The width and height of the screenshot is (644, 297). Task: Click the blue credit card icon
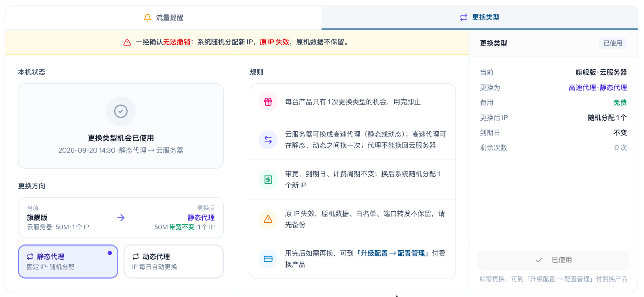click(268, 259)
